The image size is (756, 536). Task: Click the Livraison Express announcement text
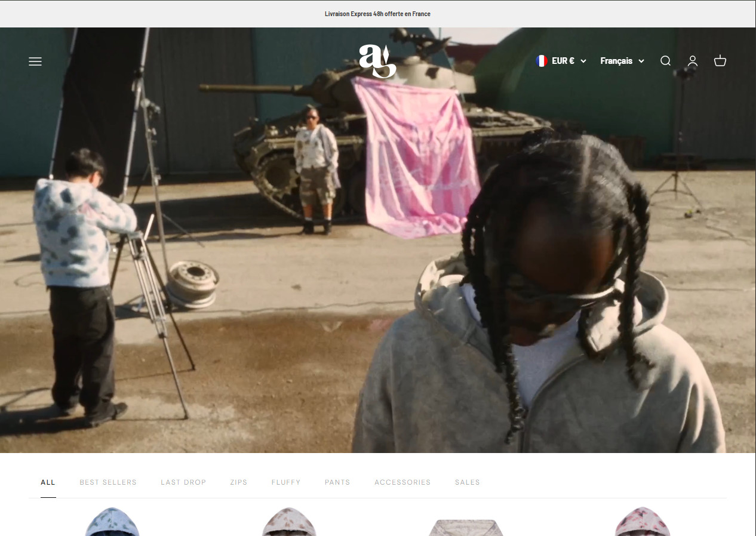coord(377,14)
